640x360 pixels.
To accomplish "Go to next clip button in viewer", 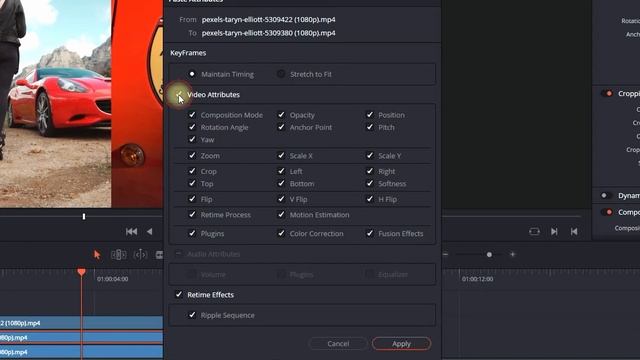I will pos(554,231).
